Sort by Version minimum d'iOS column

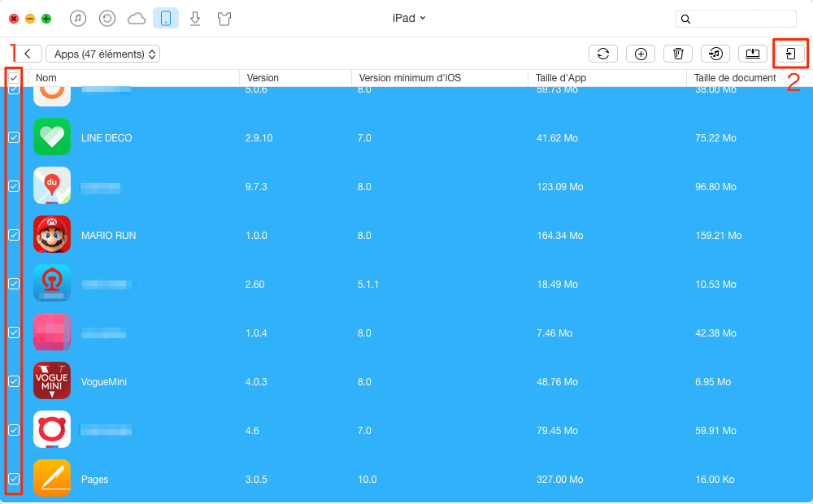pos(439,78)
